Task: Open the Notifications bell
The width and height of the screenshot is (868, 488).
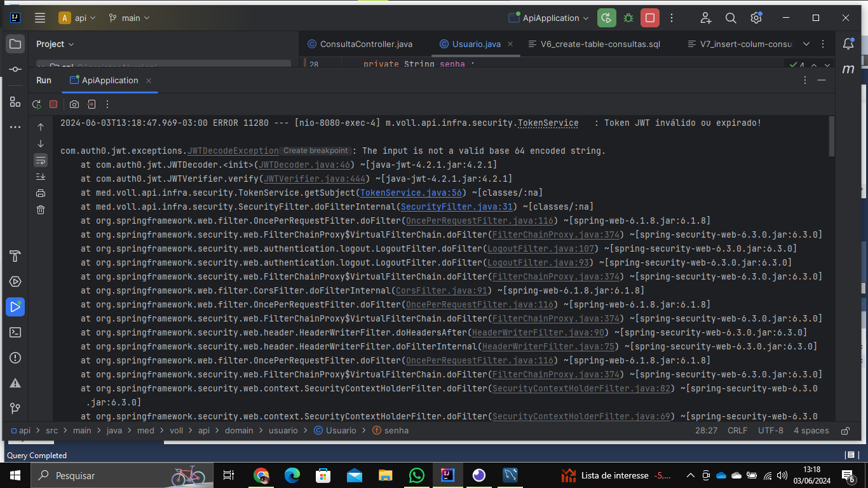Action: coord(848,44)
